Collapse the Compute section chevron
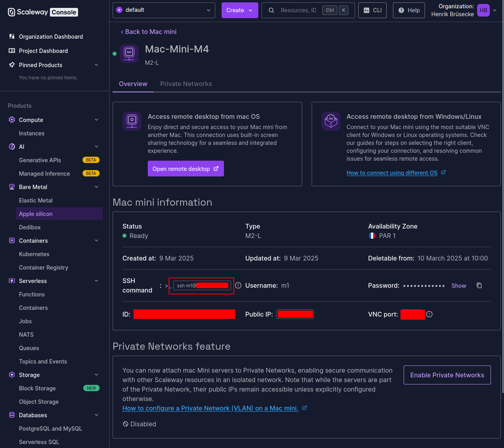Screen dimensions: 504x448 (96, 120)
